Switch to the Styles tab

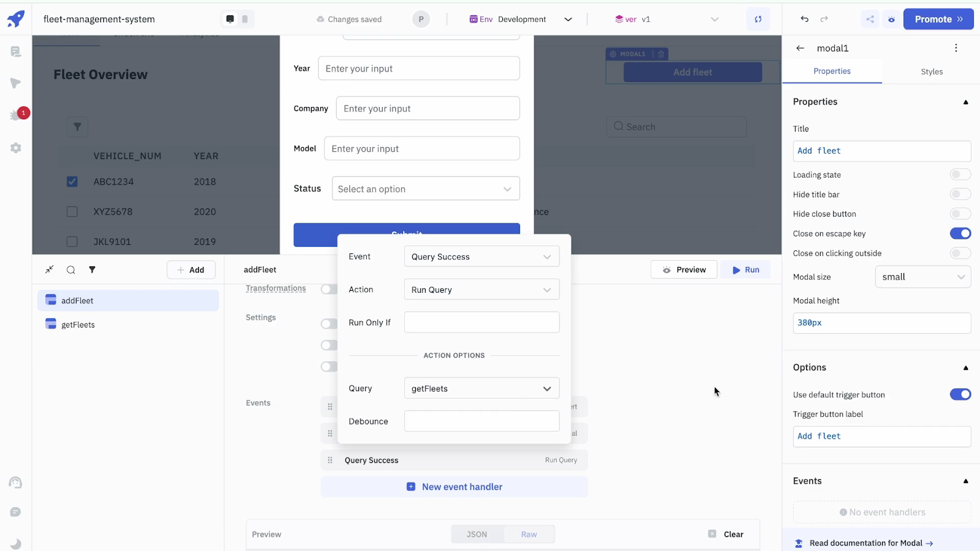931,72
